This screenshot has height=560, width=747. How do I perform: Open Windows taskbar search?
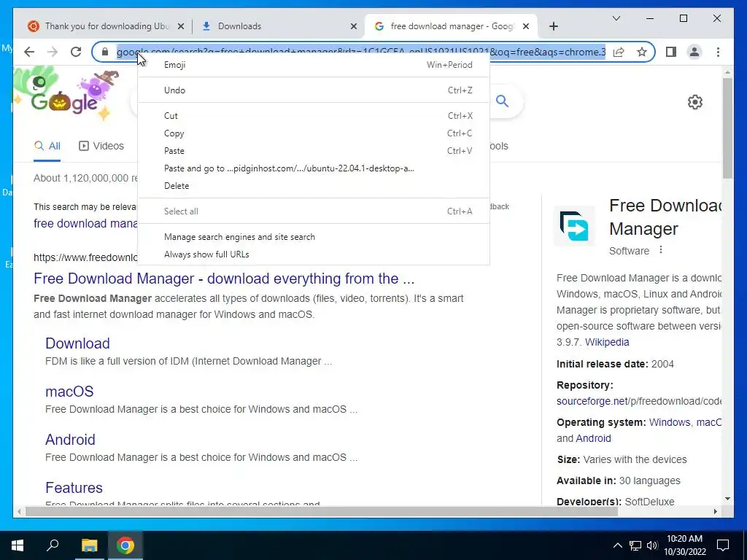53,545
